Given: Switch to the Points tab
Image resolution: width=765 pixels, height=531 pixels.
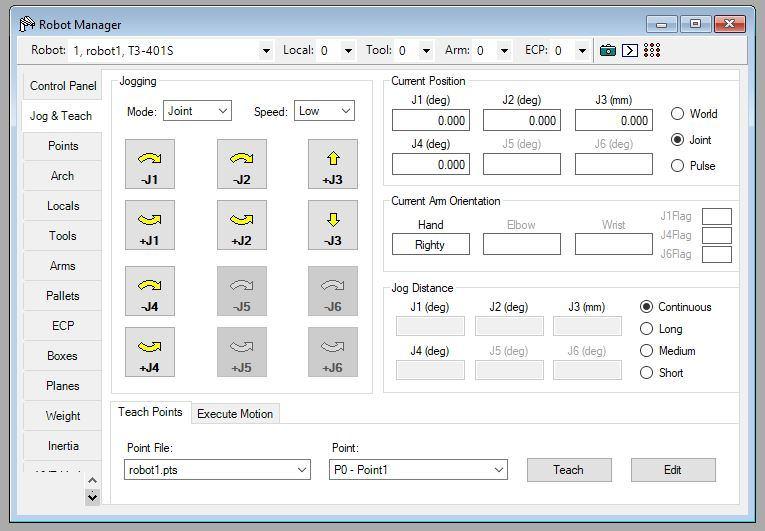Looking at the screenshot, I should tap(62, 146).
